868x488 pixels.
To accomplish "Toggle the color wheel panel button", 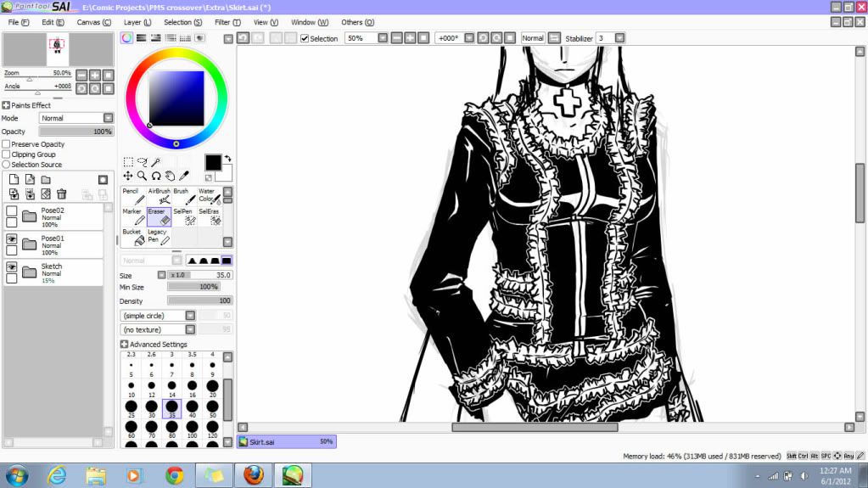I will coord(126,37).
